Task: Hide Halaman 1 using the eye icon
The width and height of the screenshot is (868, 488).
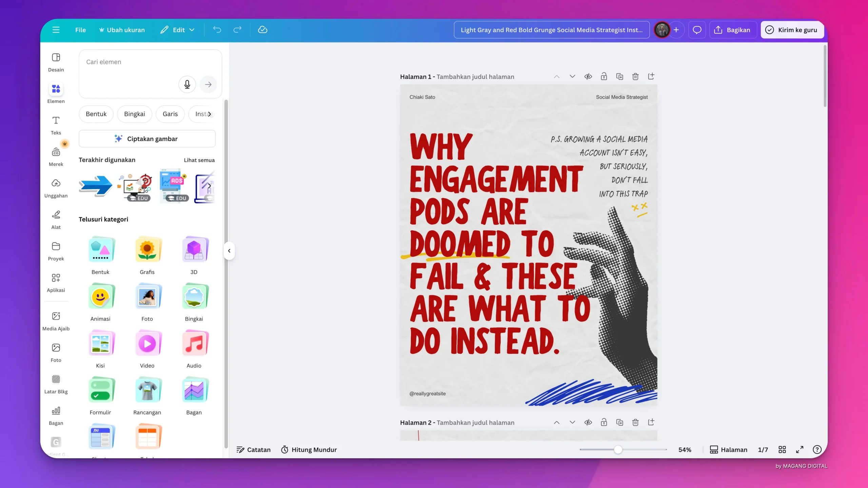Action: pyautogui.click(x=588, y=77)
